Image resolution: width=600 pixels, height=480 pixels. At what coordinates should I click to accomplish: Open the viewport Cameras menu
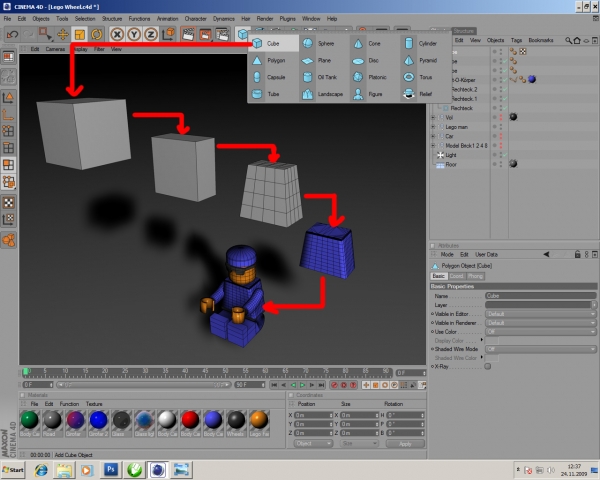coord(55,49)
